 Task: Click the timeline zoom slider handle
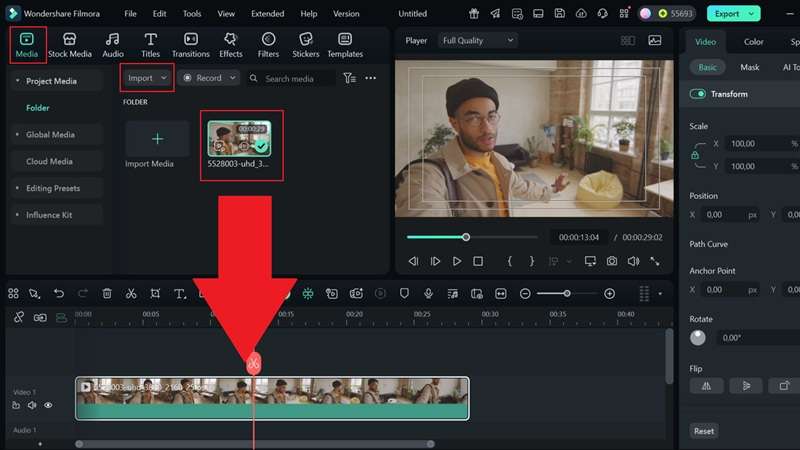pos(567,293)
